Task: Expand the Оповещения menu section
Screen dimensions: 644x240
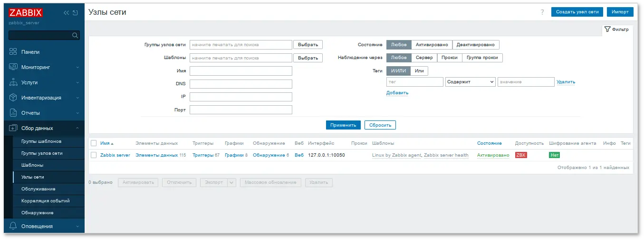Action: click(77, 226)
